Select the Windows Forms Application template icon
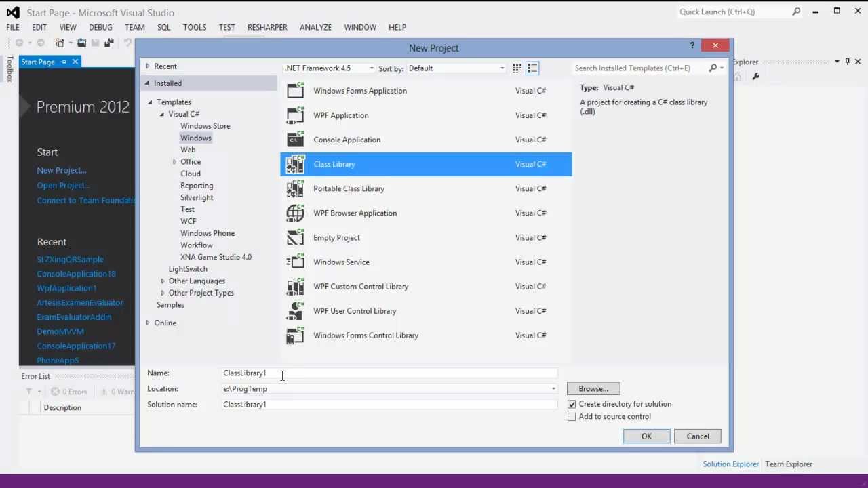This screenshot has width=868, height=488. click(x=296, y=90)
